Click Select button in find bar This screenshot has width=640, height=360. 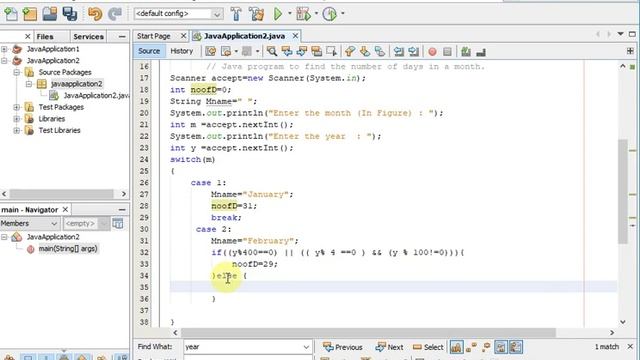[x=428, y=347]
